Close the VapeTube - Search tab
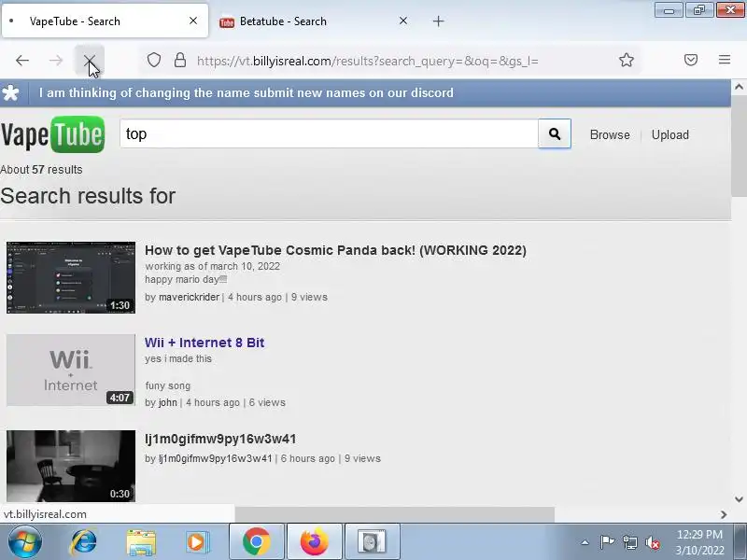Viewport: 747px width, 560px height. [x=193, y=21]
